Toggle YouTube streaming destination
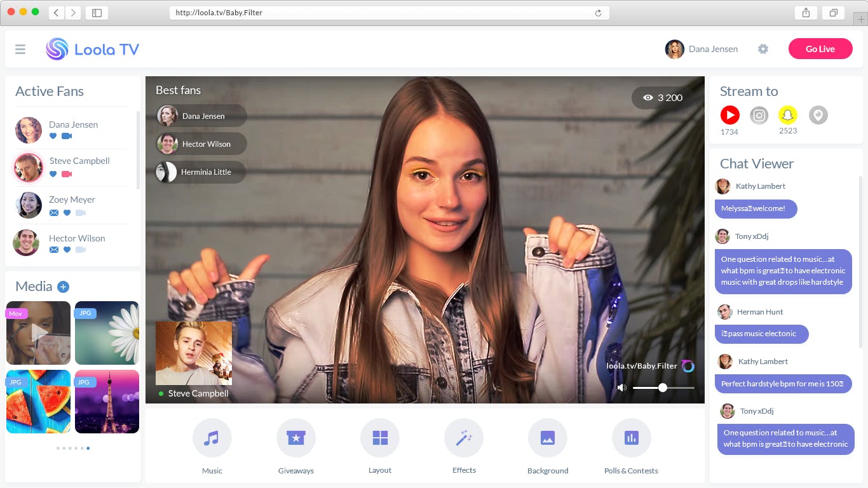The height and width of the screenshot is (488, 868). (730, 115)
